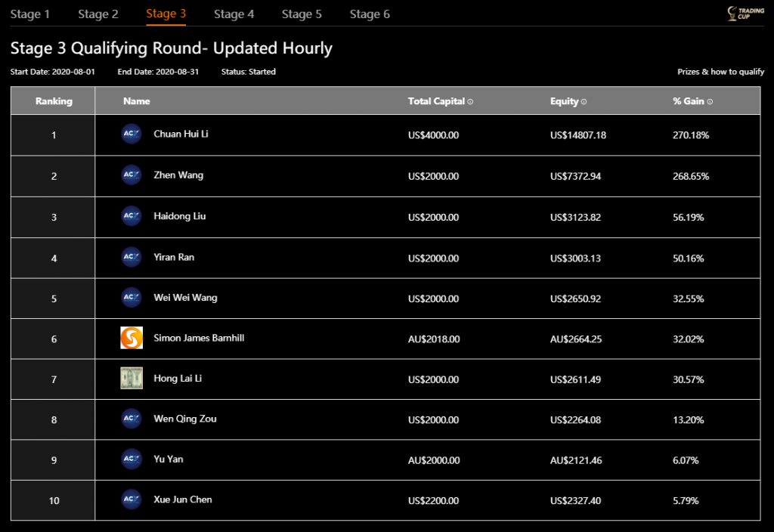Click the name Haidong Liu
This screenshot has width=774, height=532.
coord(179,216)
